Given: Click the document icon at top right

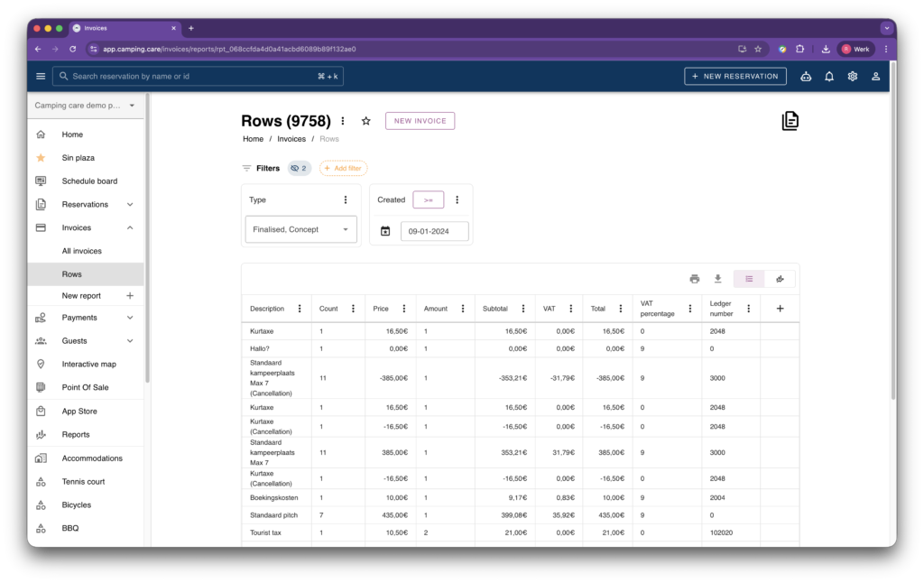Looking at the screenshot, I should 790,121.
